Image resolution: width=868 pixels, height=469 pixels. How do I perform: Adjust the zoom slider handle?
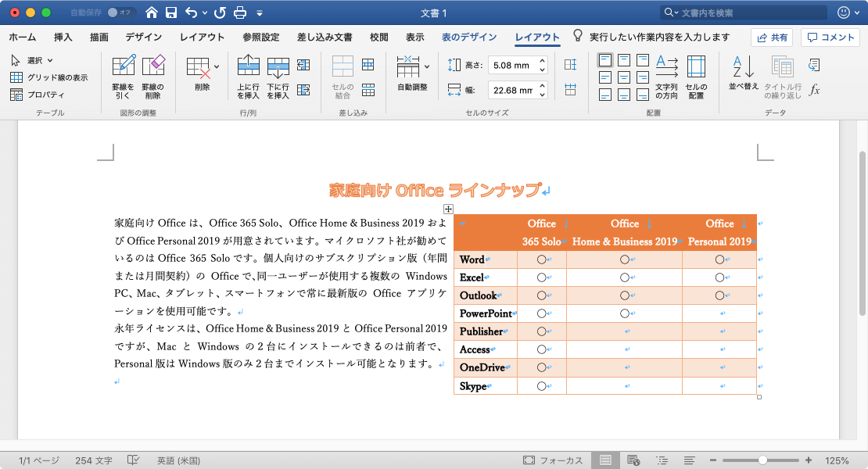coord(762,460)
